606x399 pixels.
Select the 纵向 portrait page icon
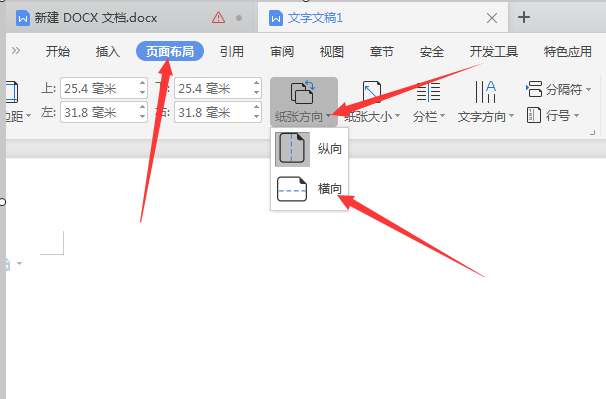click(x=292, y=148)
